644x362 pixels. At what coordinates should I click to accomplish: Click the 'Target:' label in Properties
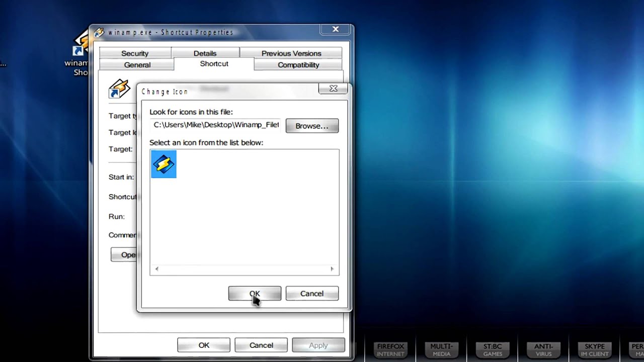(121, 149)
